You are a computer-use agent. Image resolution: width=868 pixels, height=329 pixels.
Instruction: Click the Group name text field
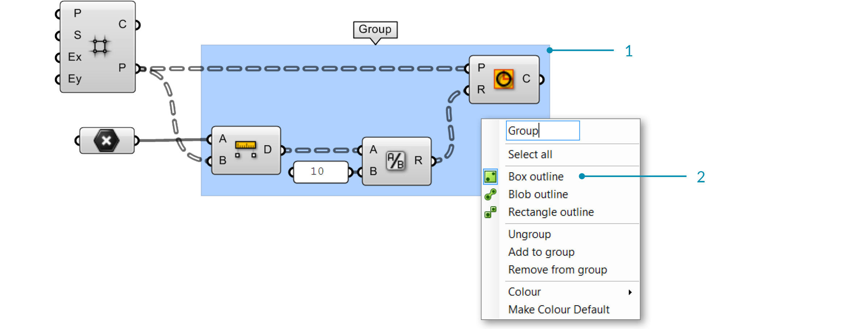[542, 131]
